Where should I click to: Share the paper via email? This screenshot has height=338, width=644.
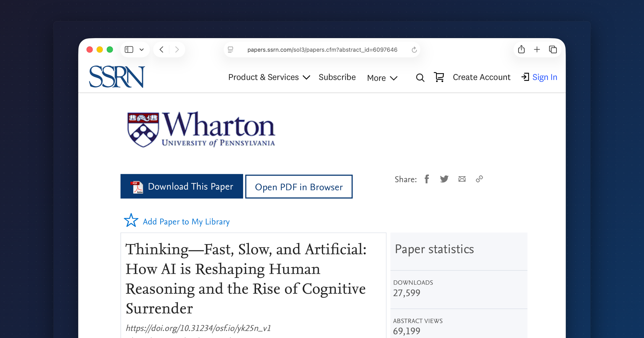click(x=462, y=179)
